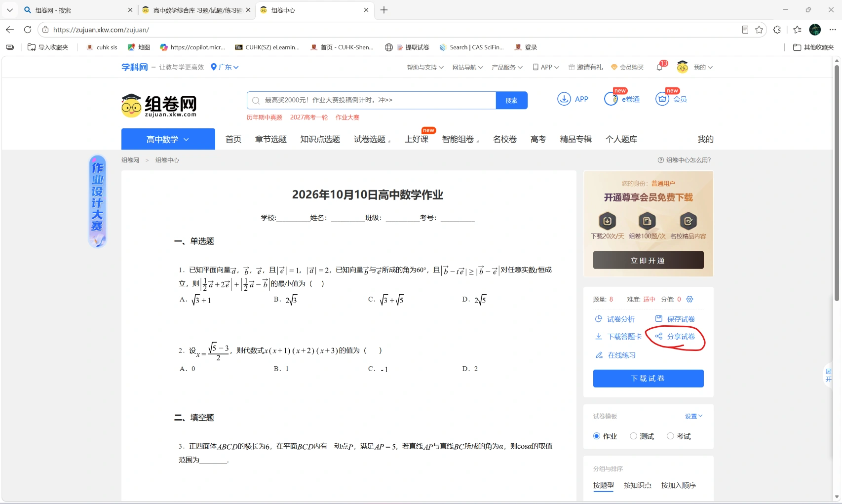The height and width of the screenshot is (504, 842).
Task: Click the site search input field
Action: (371, 100)
